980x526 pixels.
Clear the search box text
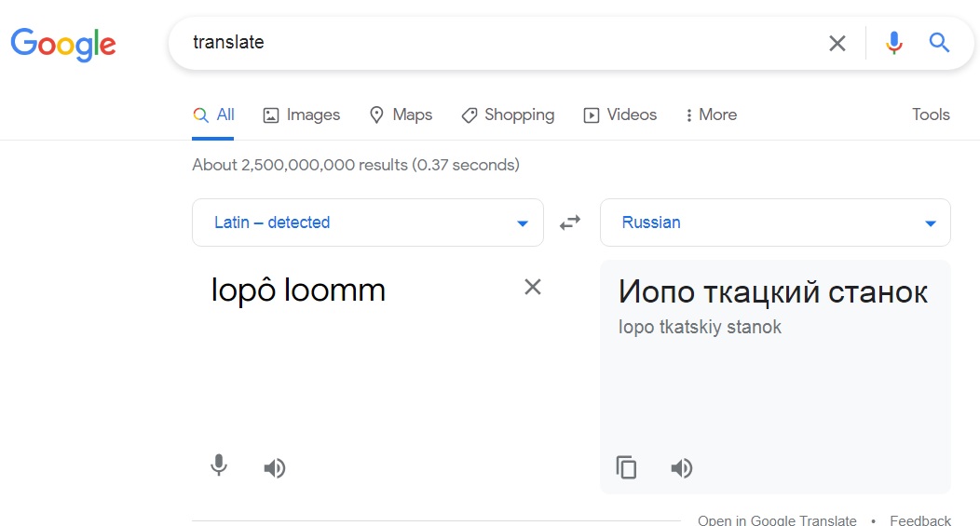click(x=837, y=43)
